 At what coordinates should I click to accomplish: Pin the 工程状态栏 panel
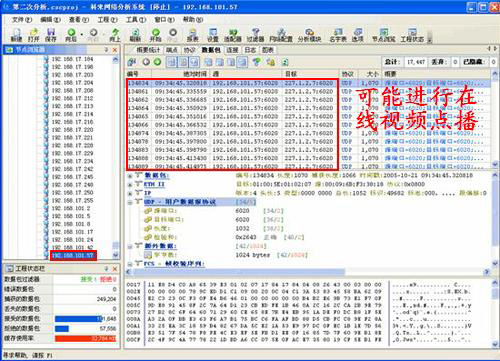[x=106, y=268]
